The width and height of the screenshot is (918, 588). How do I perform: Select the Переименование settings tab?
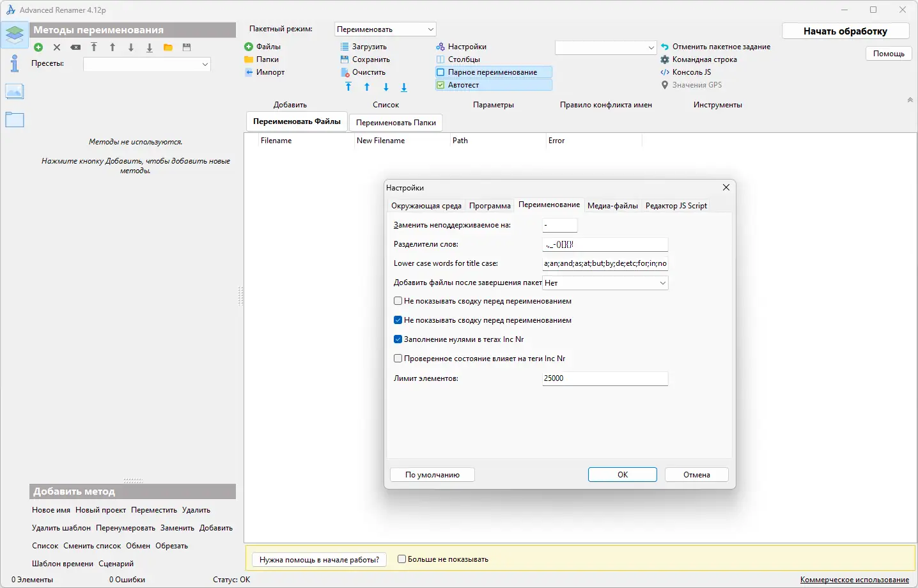pos(549,205)
